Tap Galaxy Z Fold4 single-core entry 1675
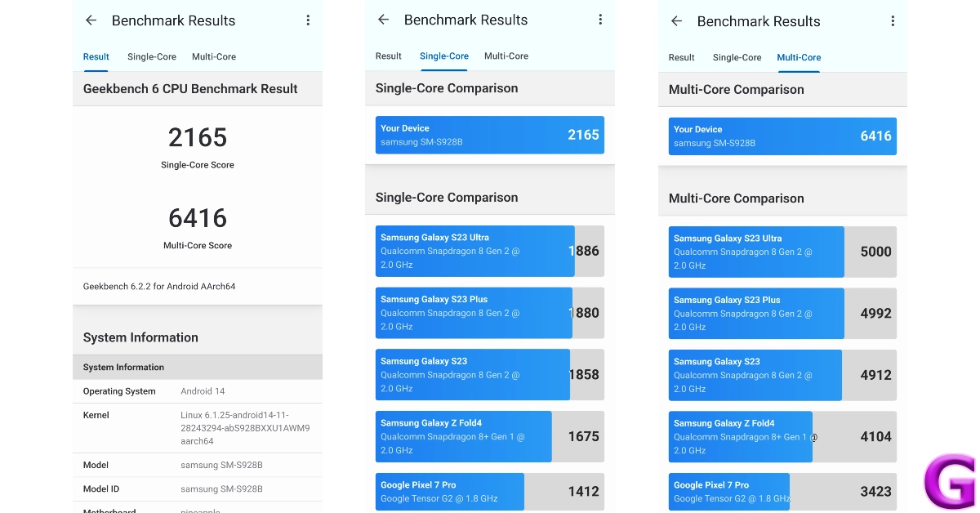Image resolution: width=980 pixels, height=513 pixels. [x=490, y=436]
